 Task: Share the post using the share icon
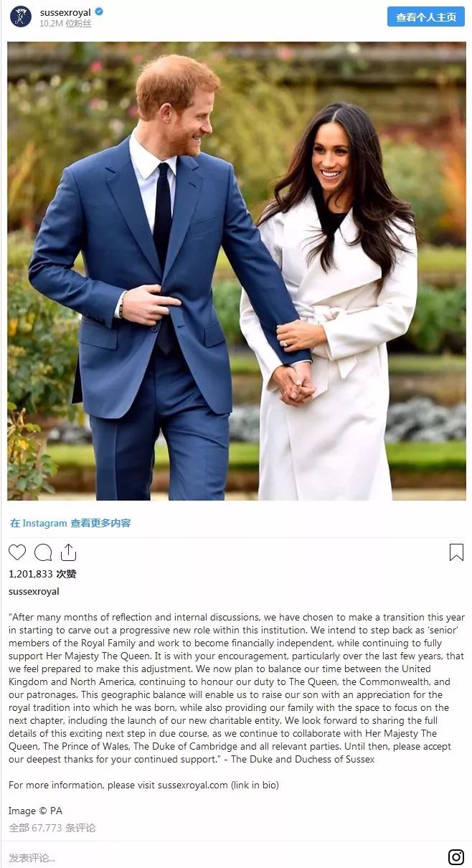68,552
